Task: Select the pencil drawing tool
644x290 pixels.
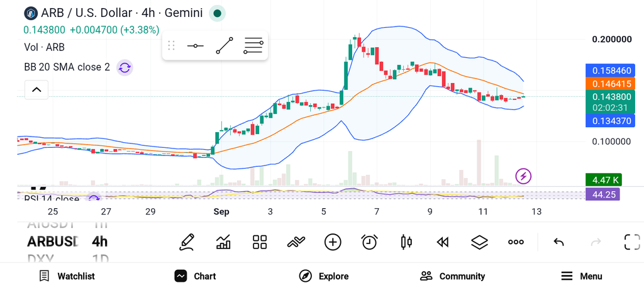Action: (186, 242)
